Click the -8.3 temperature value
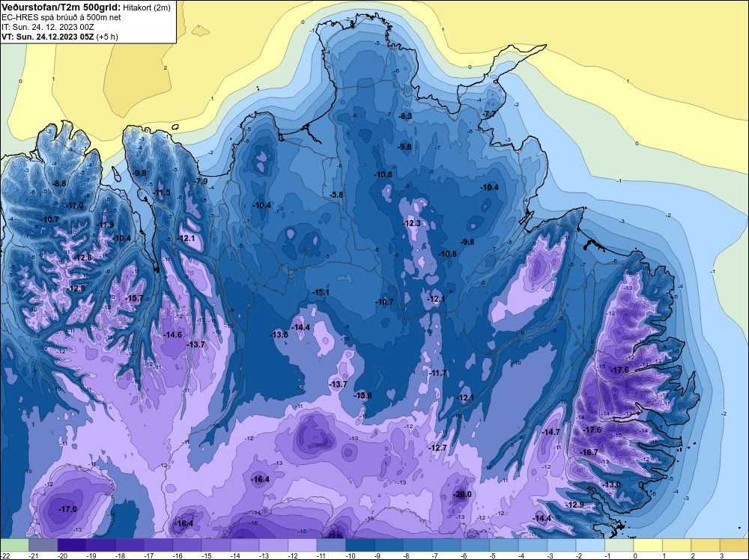This screenshot has width=749, height=560. click(x=405, y=116)
